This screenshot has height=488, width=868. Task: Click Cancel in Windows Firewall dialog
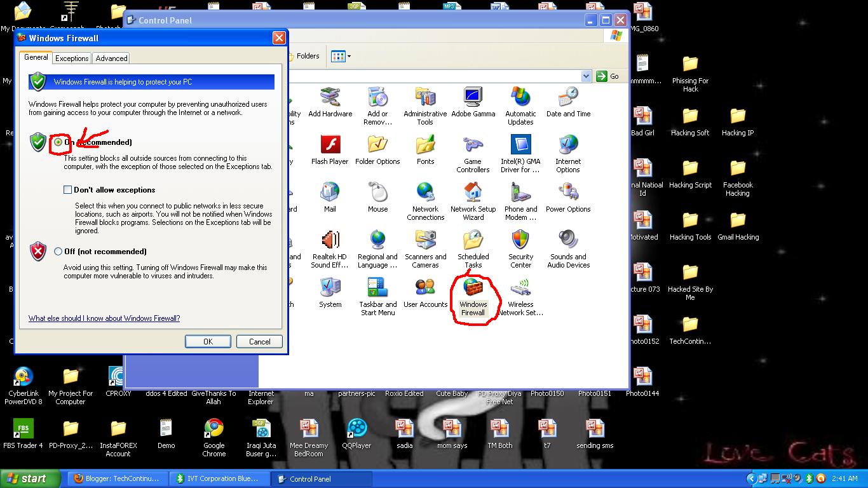[x=259, y=342]
